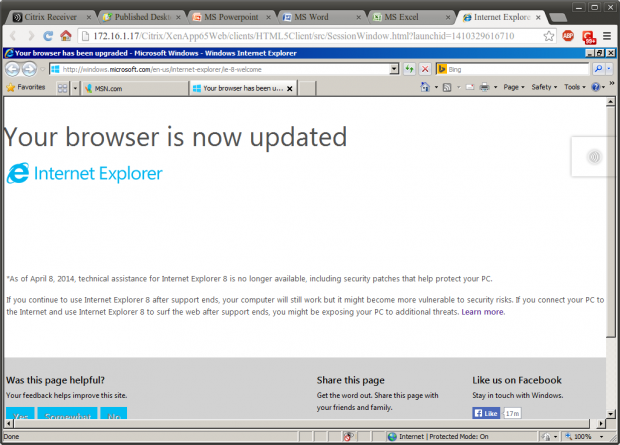This screenshot has height=445, width=620.
Task: Click Bing search magnifier button
Action: point(598,69)
